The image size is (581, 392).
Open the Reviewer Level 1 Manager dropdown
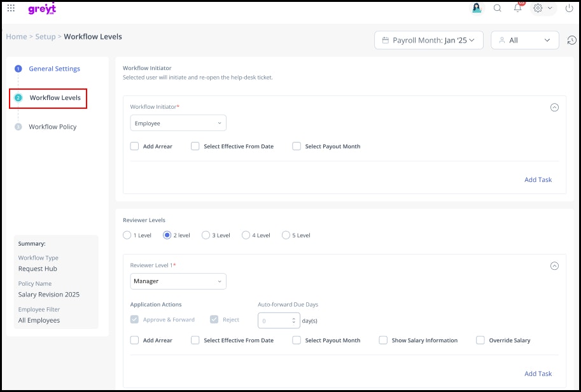178,281
